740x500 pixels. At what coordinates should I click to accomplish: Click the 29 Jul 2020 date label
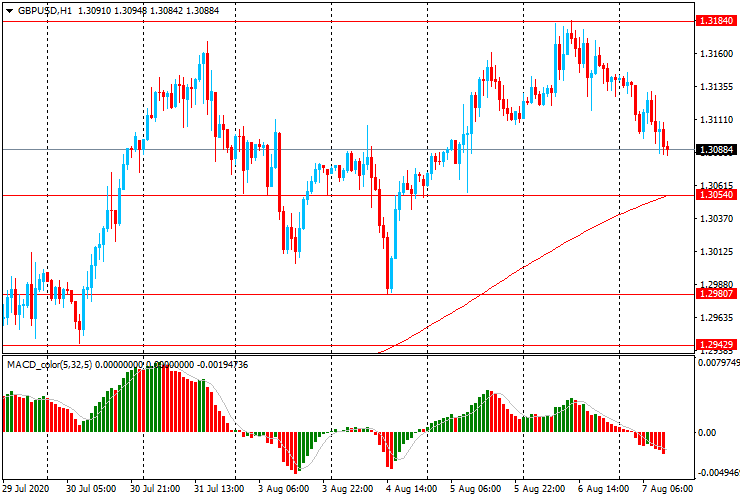click(x=26, y=488)
